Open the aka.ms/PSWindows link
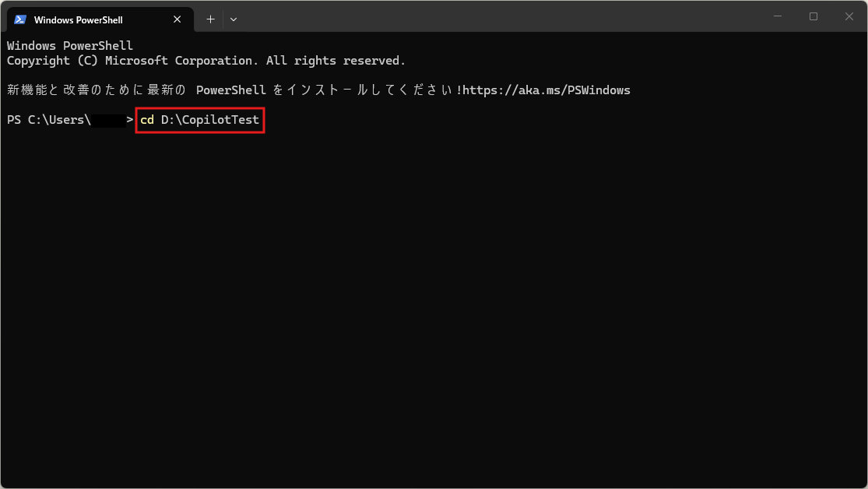This screenshot has height=489, width=868. pyautogui.click(x=546, y=90)
